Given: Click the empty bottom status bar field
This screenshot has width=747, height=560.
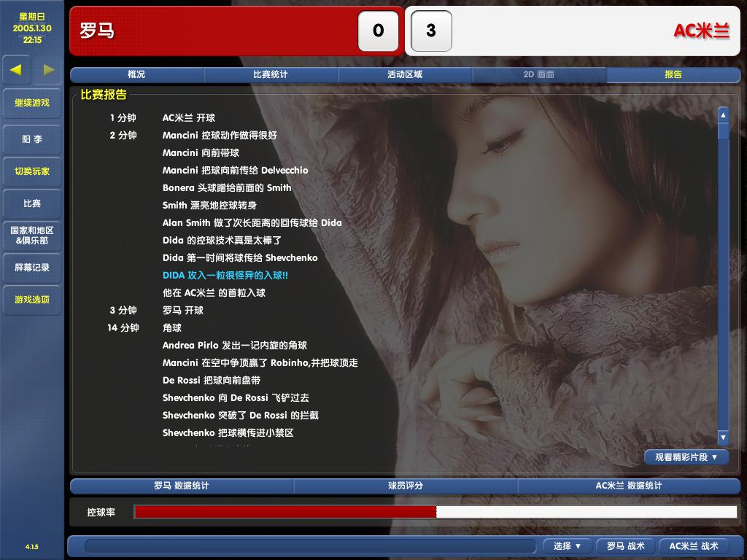Looking at the screenshot, I should [310, 546].
